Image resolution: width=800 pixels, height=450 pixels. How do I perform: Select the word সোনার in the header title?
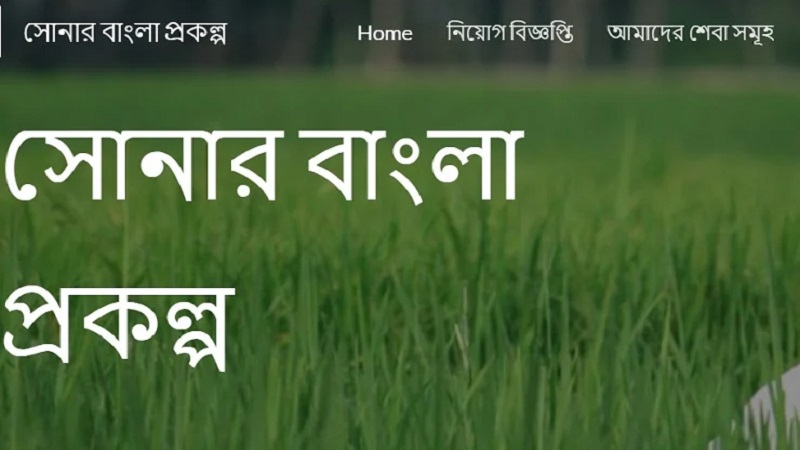pos(59,33)
